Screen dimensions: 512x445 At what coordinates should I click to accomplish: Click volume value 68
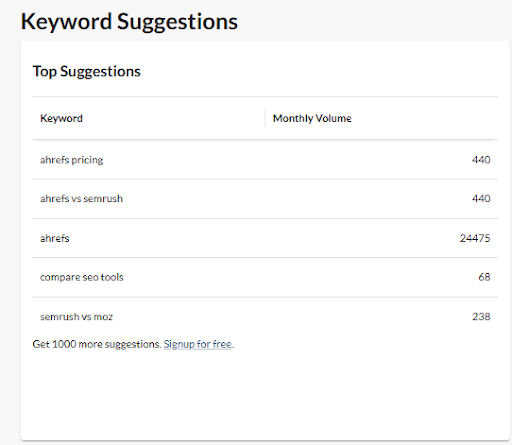(x=484, y=277)
